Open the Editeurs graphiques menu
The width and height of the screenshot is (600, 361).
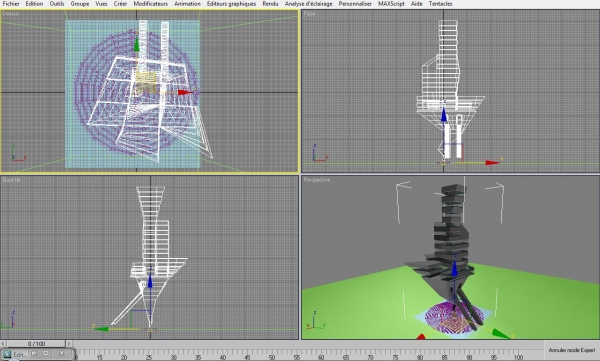click(232, 4)
